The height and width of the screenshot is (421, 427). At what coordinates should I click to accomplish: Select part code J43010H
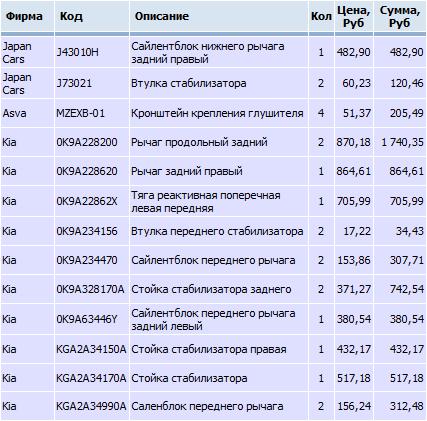(77, 52)
